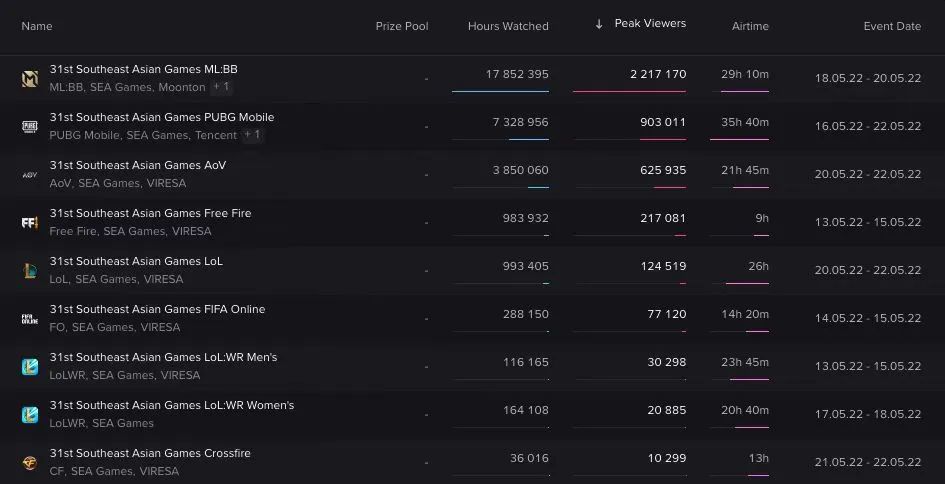Click the League of Legends game icon
The width and height of the screenshot is (945, 484).
(x=30, y=270)
